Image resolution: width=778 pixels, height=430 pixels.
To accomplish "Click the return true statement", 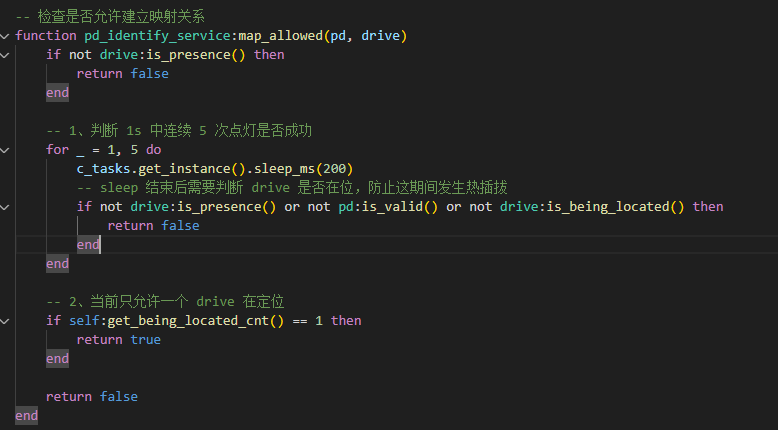I will [118, 340].
